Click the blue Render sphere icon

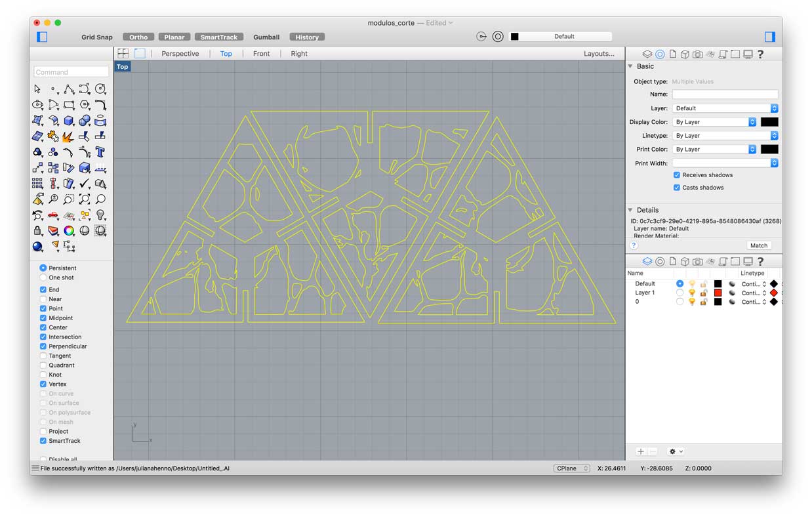pyautogui.click(x=37, y=247)
